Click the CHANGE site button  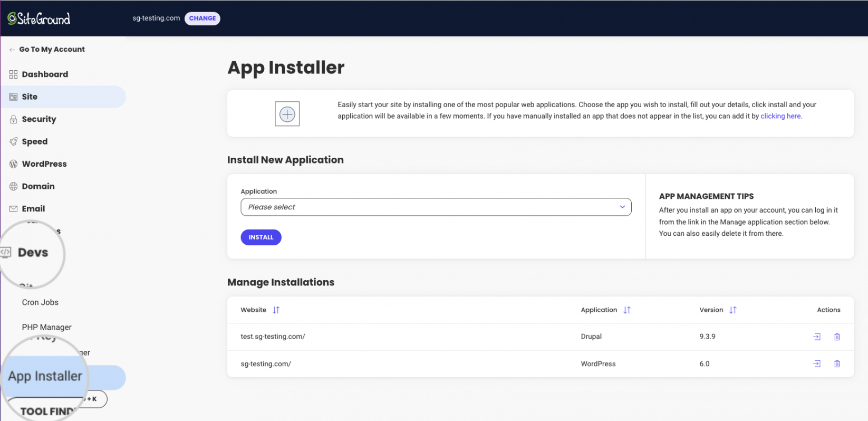click(202, 18)
